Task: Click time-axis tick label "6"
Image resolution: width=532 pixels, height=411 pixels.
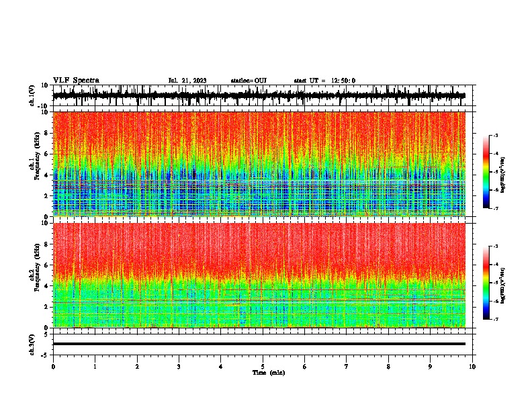Action: pyautogui.click(x=305, y=367)
